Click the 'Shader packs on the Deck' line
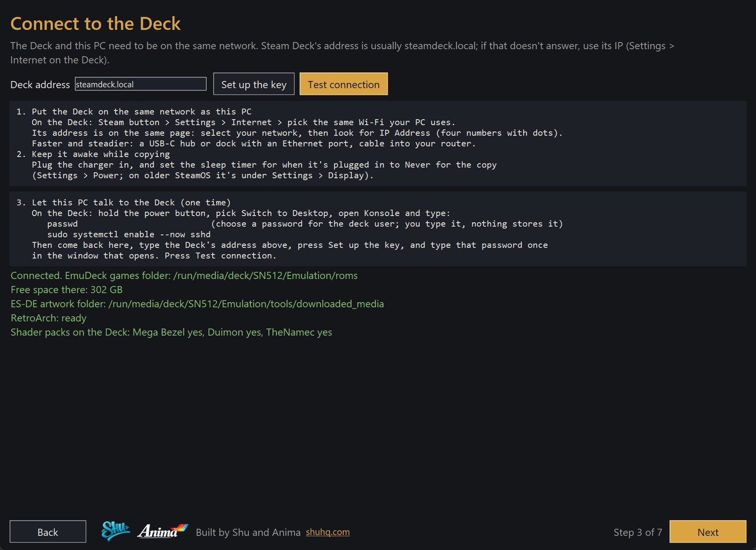The height and width of the screenshot is (550, 756). point(171,332)
